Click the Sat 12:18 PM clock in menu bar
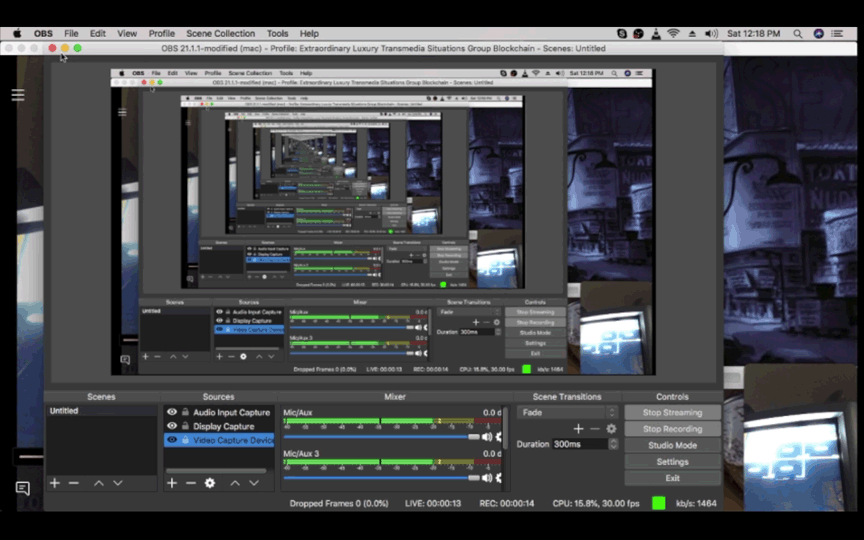This screenshot has height=540, width=864. pyautogui.click(x=753, y=34)
